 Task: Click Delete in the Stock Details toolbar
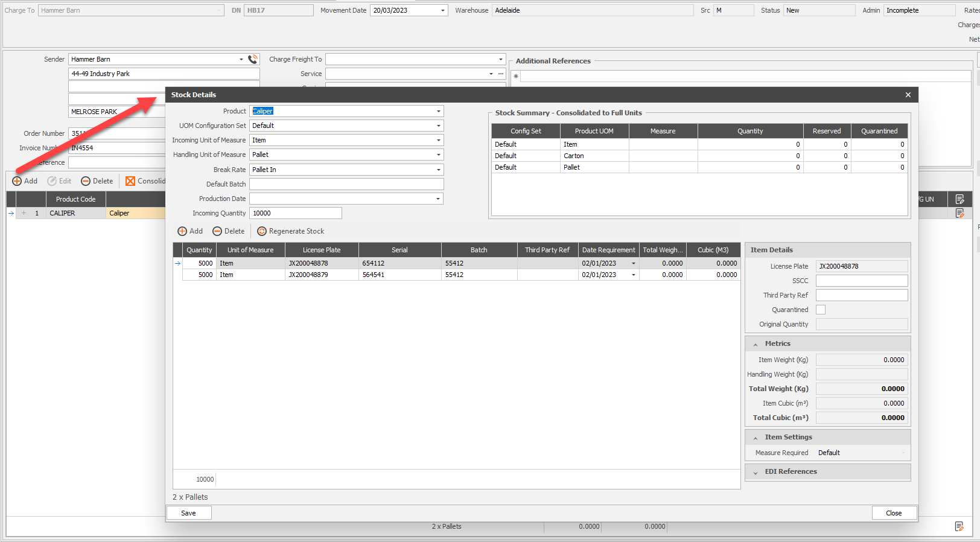pos(229,231)
